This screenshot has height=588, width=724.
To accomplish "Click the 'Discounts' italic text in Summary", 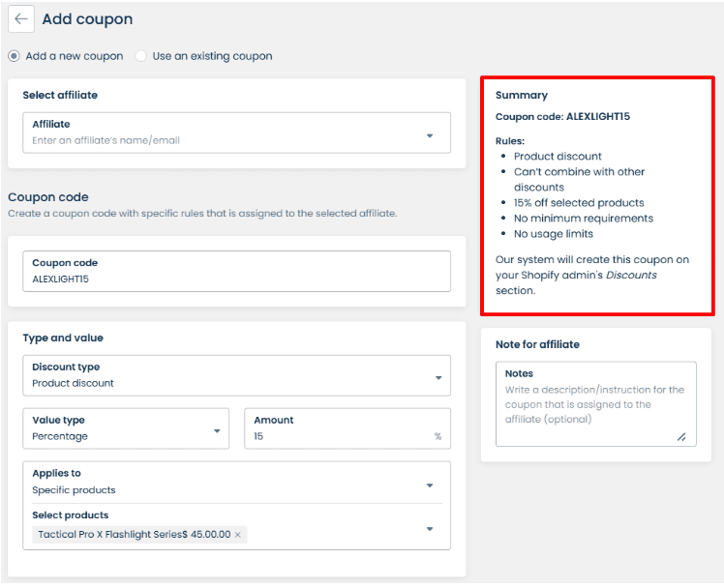I will click(x=632, y=275).
